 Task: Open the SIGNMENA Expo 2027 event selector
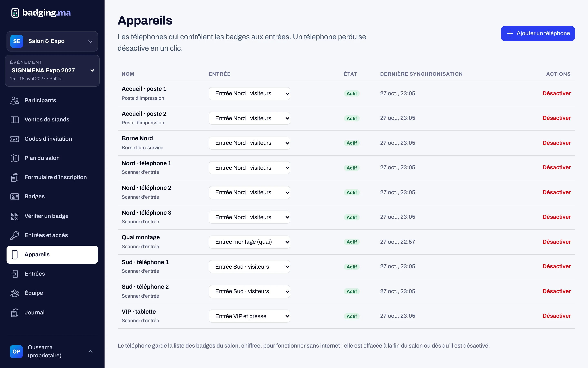52,71
